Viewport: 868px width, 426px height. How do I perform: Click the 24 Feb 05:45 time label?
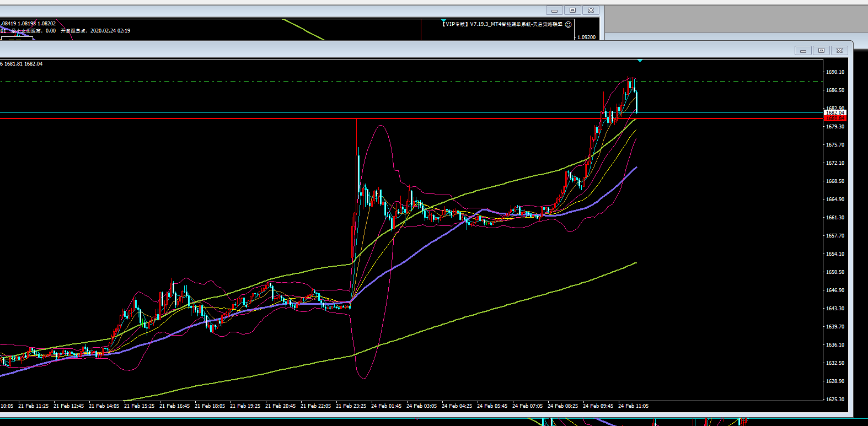pos(492,406)
